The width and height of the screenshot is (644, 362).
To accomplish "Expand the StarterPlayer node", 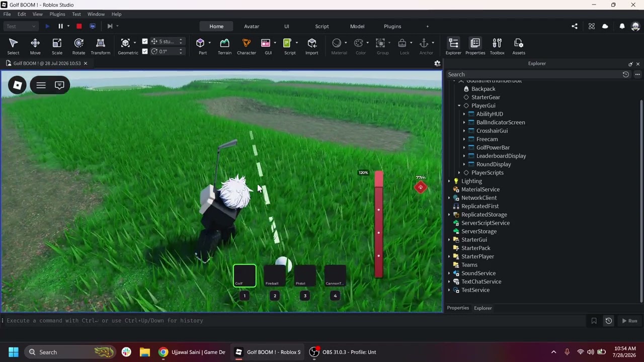I will pyautogui.click(x=449, y=256).
